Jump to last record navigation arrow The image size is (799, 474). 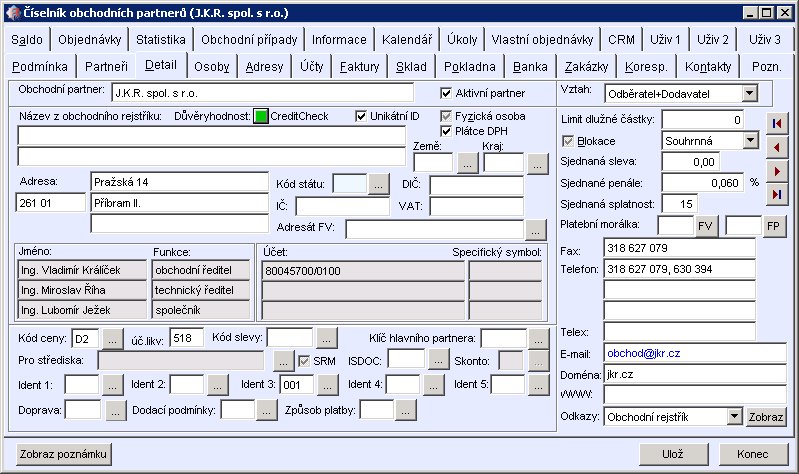[x=777, y=194]
